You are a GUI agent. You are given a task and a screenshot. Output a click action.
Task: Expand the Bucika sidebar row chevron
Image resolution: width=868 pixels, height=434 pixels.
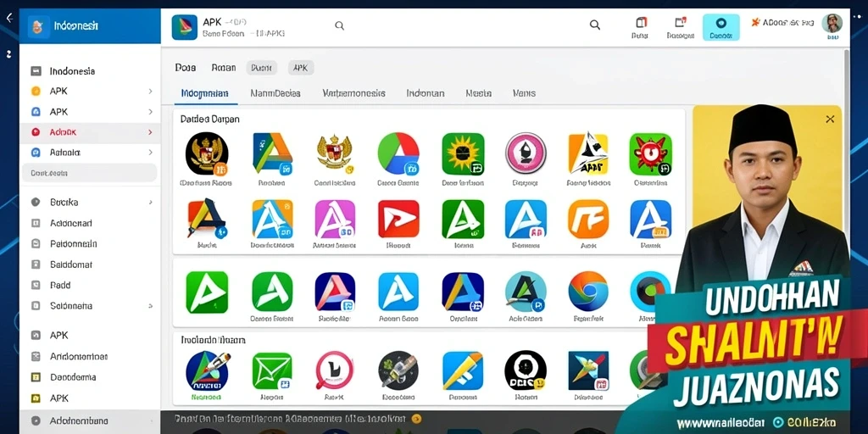(150, 203)
